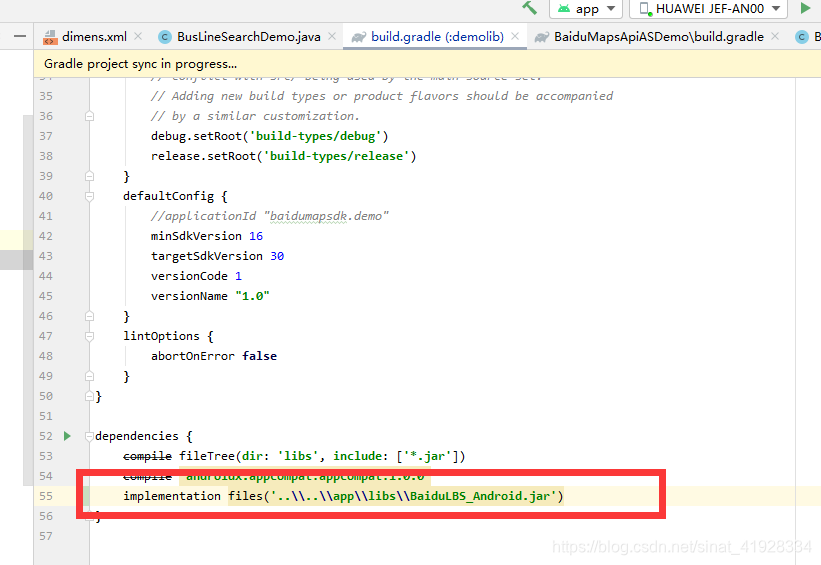Click the versionCode value 1
Viewport: 821px width, 565px height.
click(238, 276)
